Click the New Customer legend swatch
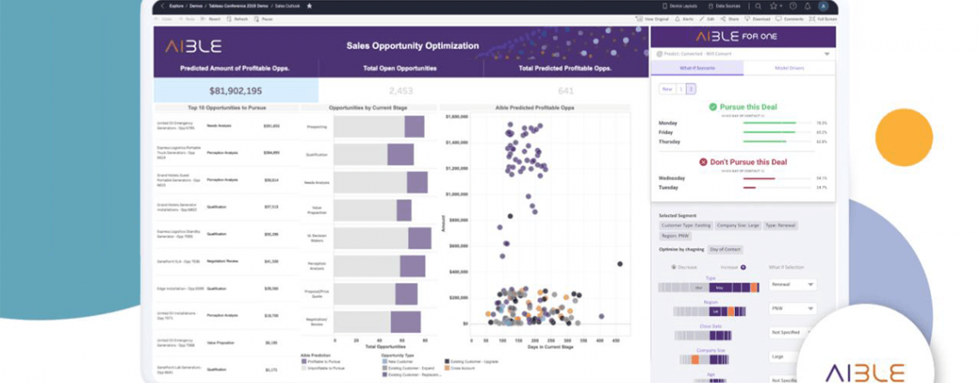 pyautogui.click(x=384, y=361)
